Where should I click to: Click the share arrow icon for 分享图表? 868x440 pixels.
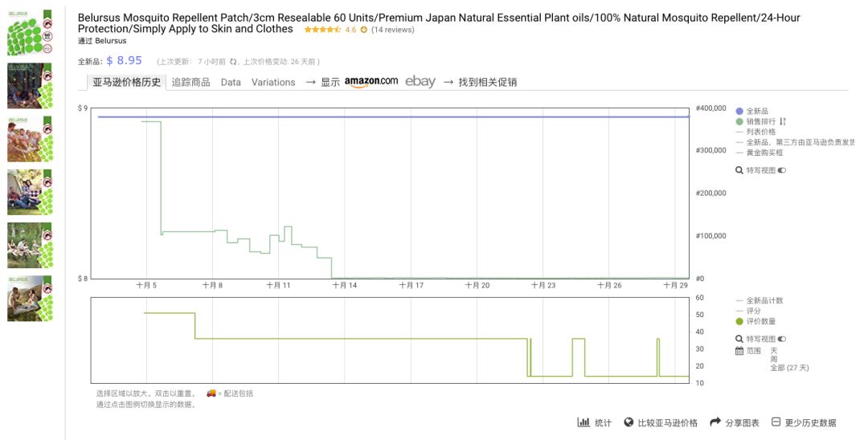pyautogui.click(x=715, y=422)
